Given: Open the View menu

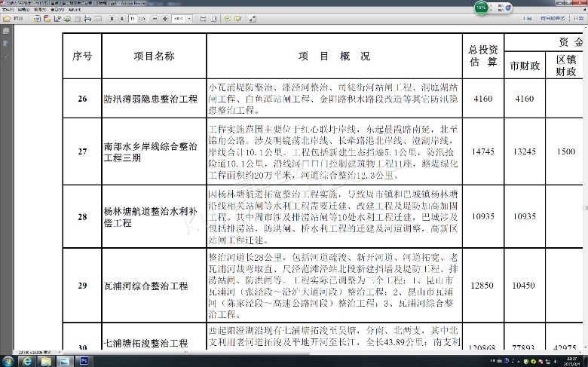Looking at the screenshot, I should [40, 10].
